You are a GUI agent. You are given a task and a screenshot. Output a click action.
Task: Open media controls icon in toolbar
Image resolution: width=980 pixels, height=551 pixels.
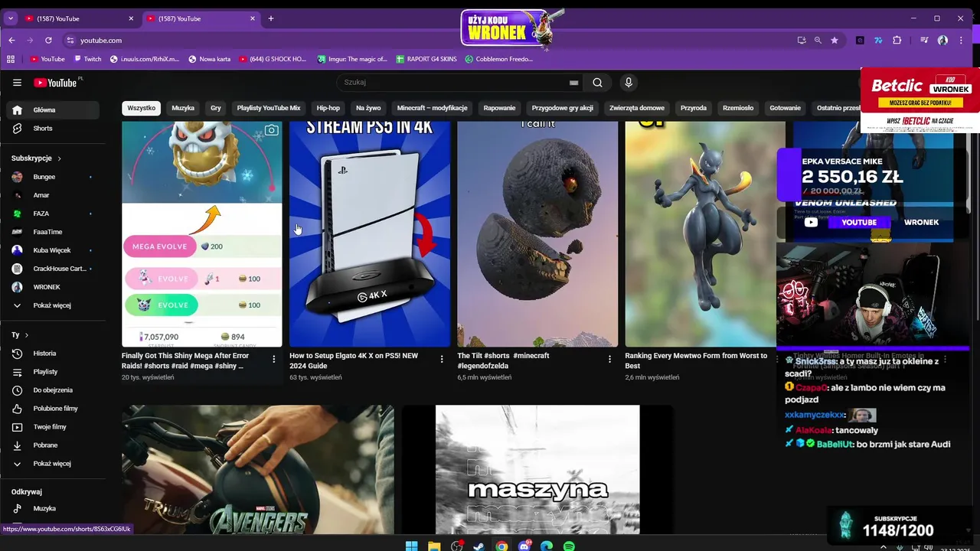tap(924, 40)
